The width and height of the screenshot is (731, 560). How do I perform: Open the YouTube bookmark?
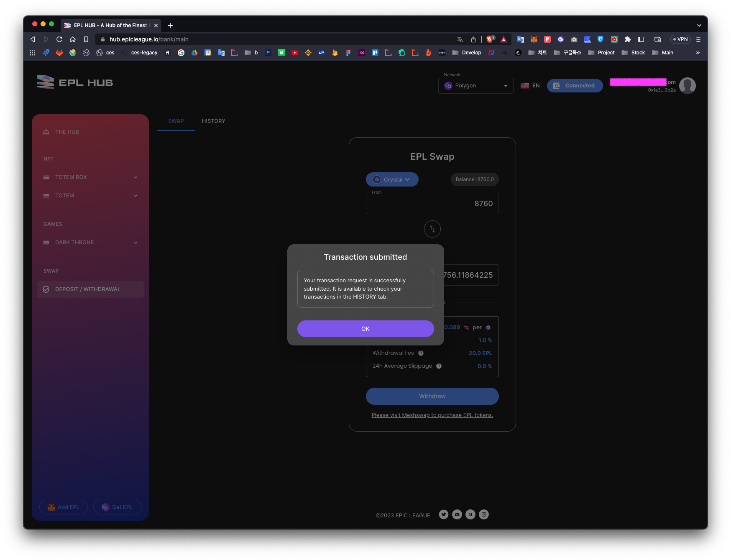(x=295, y=53)
